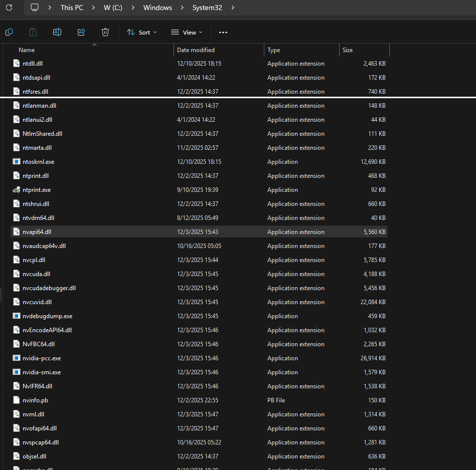
Task: Expand chevron after W (C:) breadcrumb
Action: click(x=133, y=8)
